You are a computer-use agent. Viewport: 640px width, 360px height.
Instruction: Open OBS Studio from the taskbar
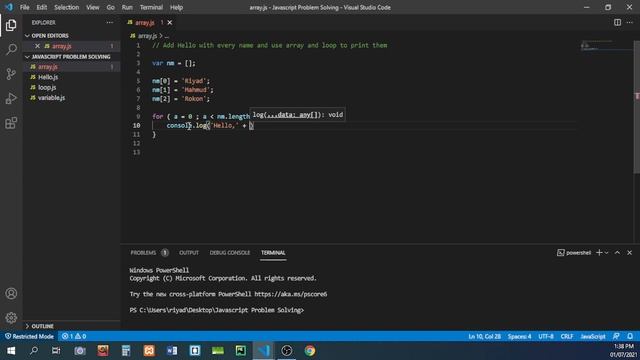(x=287, y=351)
